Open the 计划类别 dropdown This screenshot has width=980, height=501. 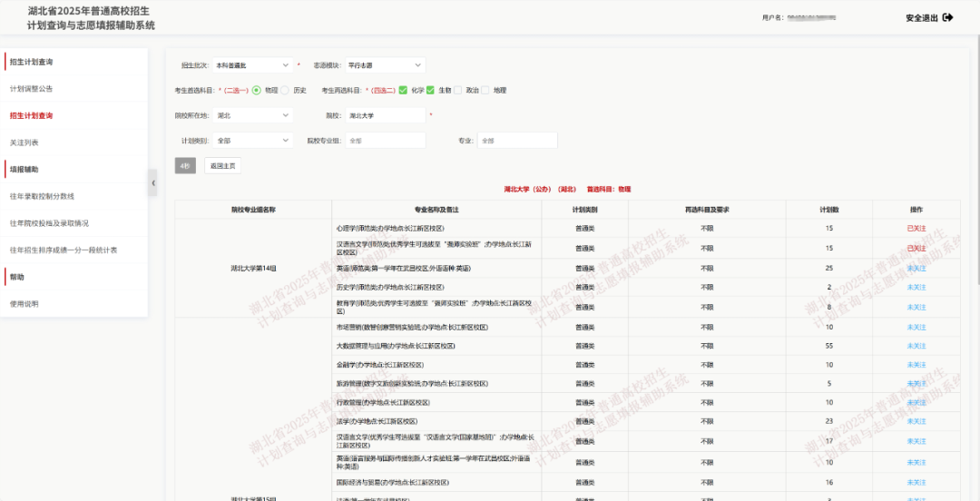(x=252, y=141)
